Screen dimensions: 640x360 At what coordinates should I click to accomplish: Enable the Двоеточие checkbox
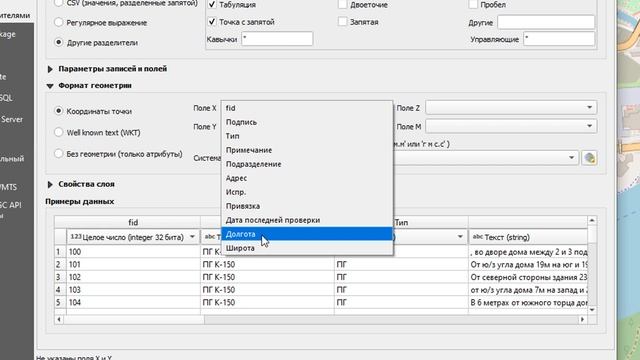(342, 4)
